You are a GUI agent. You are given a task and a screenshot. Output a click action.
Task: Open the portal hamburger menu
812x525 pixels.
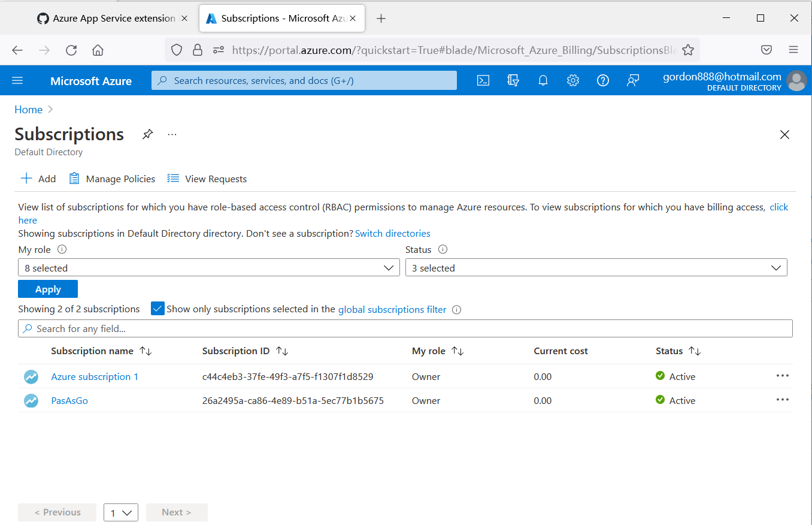[x=17, y=80]
